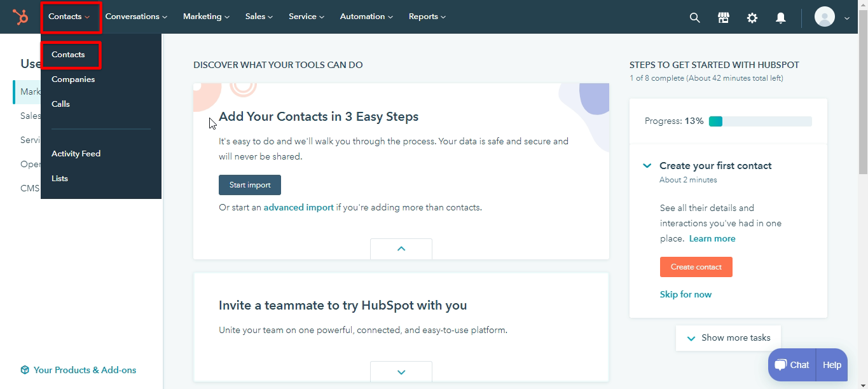The width and height of the screenshot is (868, 389).
Task: Click the user avatar icon
Action: coord(825,17)
